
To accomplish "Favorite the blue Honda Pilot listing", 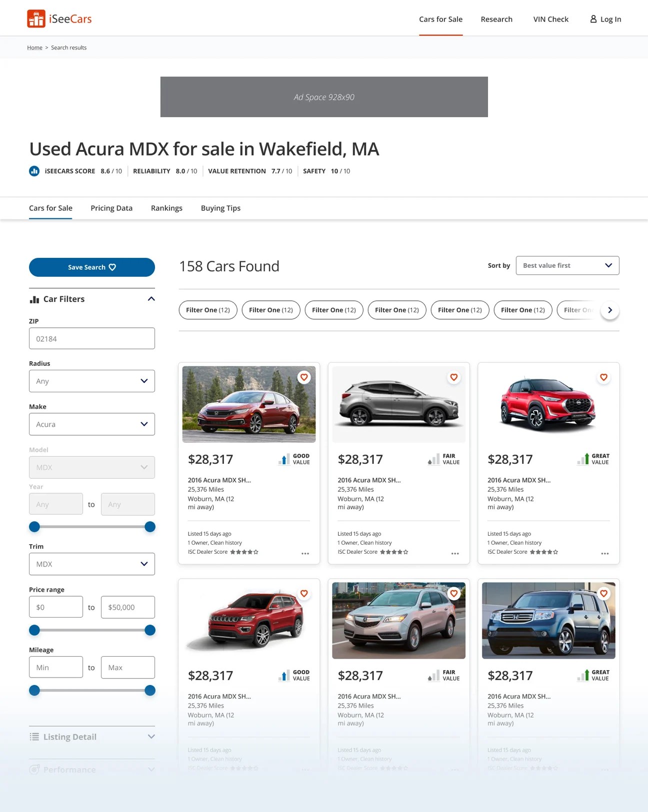I will tap(604, 594).
